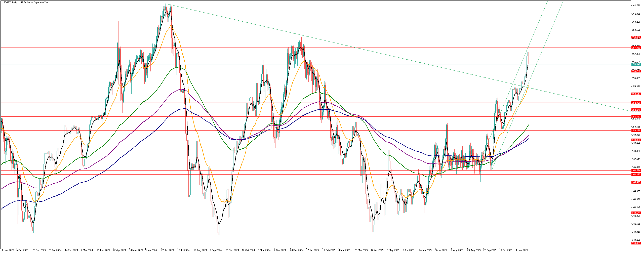The width and height of the screenshot is (644, 253).
Task: Select the 149.368 level price tag
Action: click(636, 140)
